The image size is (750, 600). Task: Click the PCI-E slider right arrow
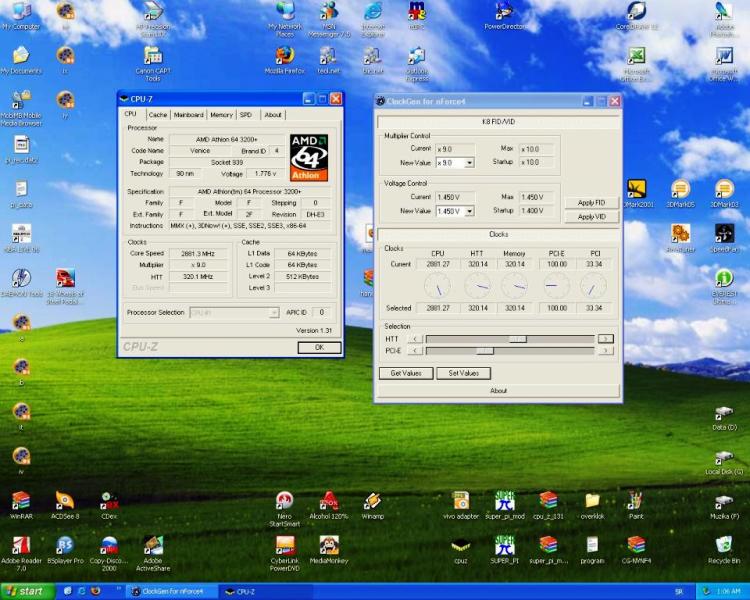[x=605, y=351]
